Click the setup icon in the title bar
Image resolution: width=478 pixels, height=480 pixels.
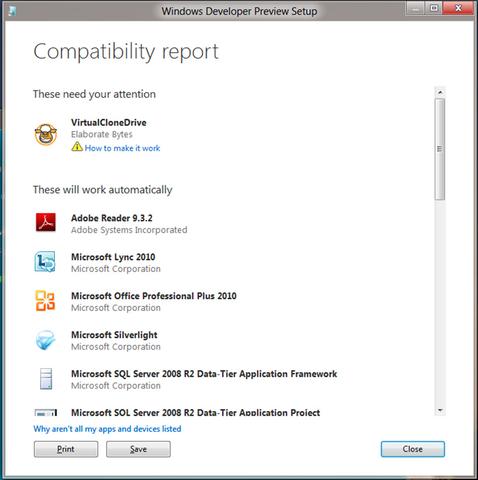click(x=12, y=11)
